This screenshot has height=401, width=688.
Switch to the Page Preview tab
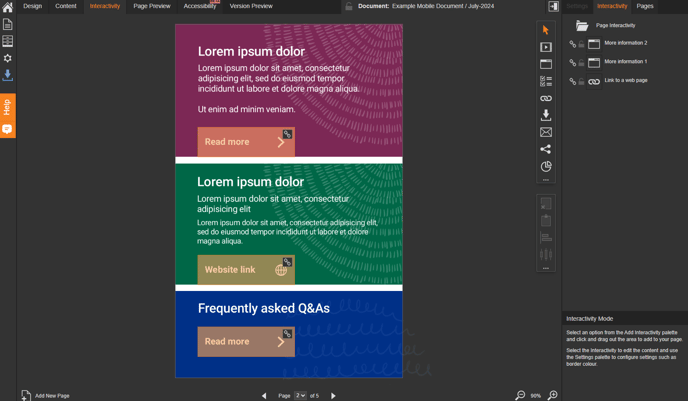152,6
